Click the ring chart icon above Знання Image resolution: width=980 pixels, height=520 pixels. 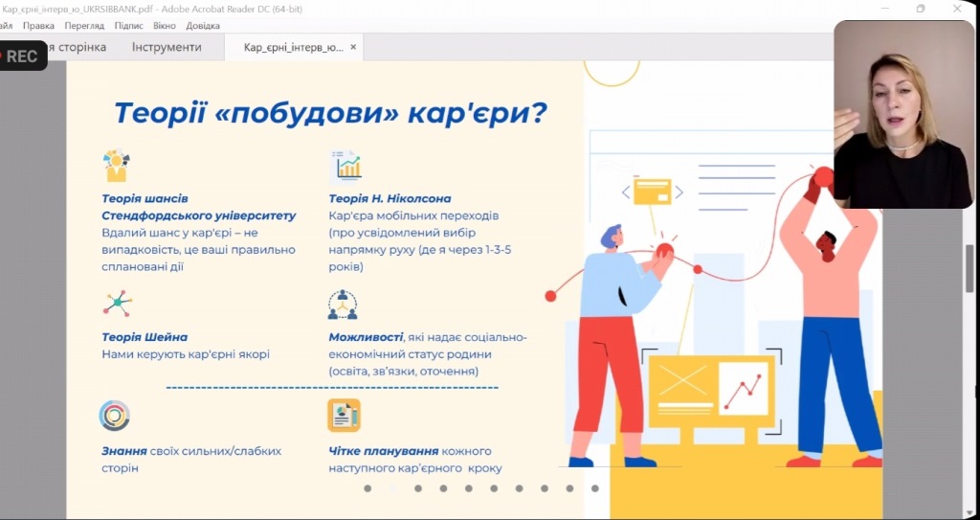[115, 416]
